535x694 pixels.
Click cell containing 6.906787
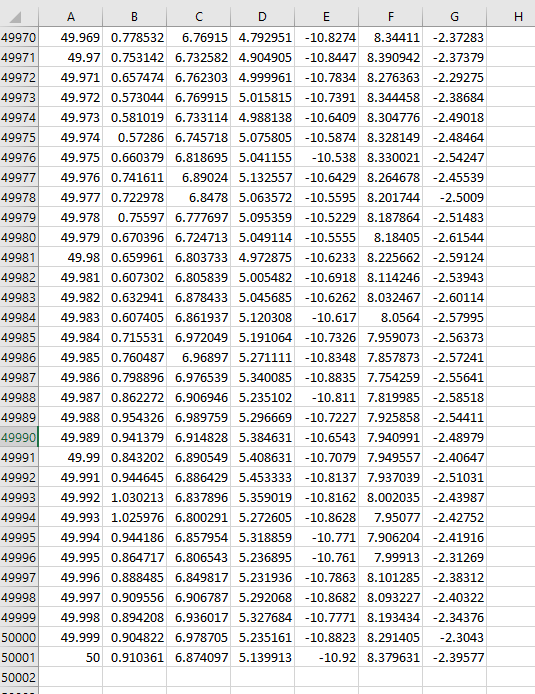point(199,598)
